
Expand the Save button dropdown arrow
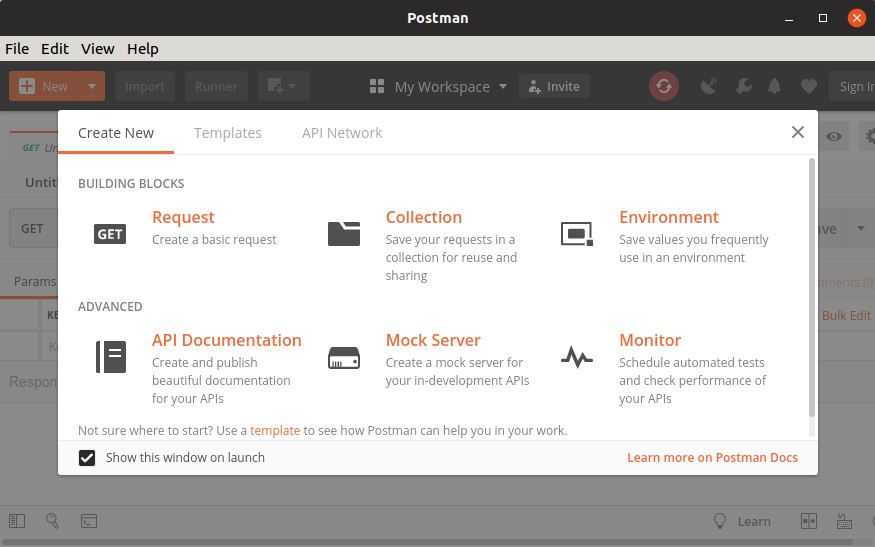point(860,228)
